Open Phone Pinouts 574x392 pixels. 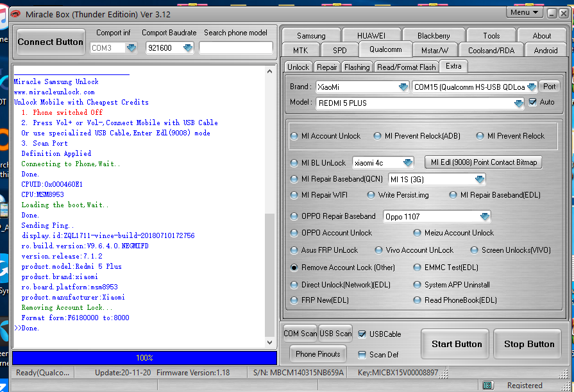(x=317, y=354)
